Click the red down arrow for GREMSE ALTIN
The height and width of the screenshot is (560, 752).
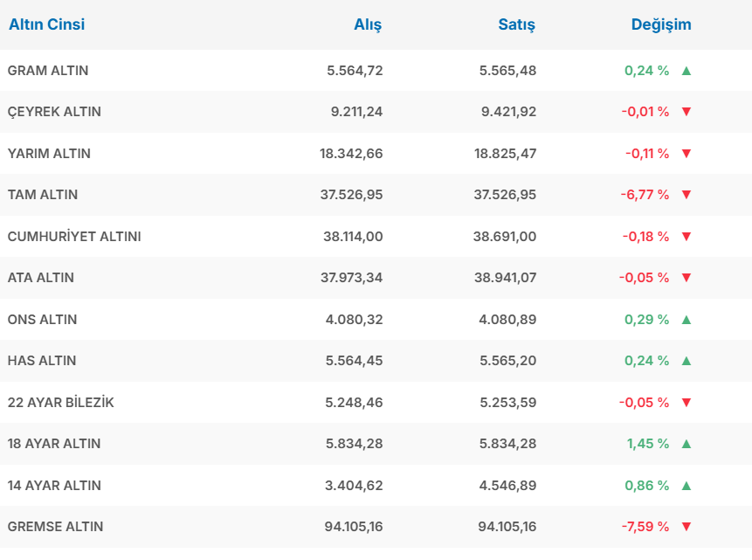(x=686, y=527)
